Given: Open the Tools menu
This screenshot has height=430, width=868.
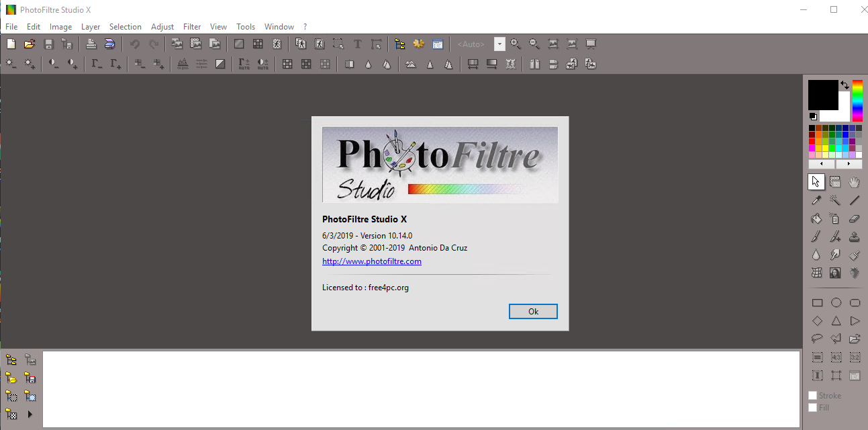Looking at the screenshot, I should pos(246,27).
